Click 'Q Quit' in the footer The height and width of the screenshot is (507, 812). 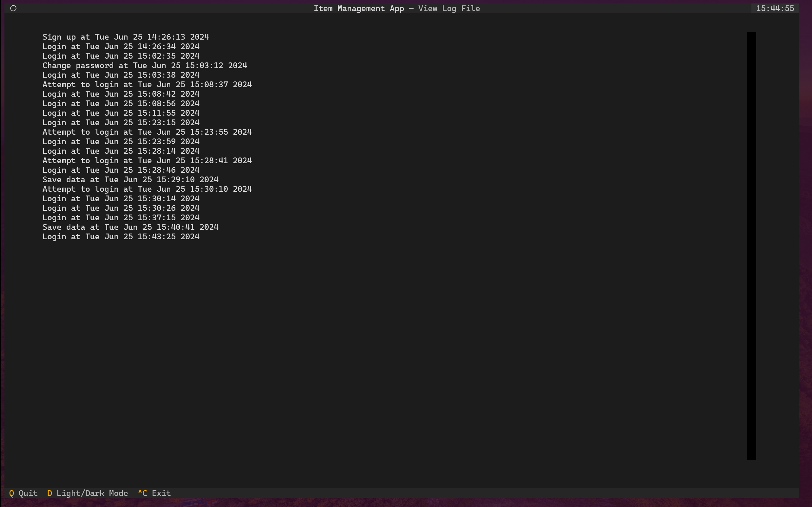tap(24, 493)
